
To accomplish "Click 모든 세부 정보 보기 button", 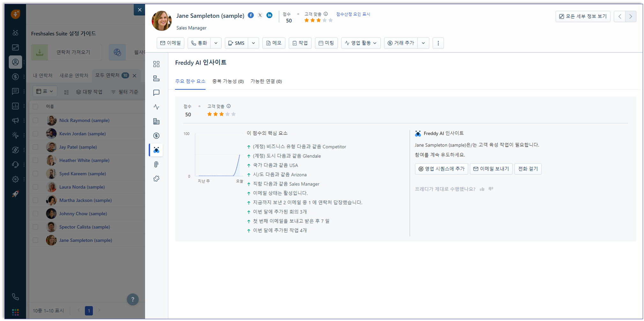I will pyautogui.click(x=583, y=17).
